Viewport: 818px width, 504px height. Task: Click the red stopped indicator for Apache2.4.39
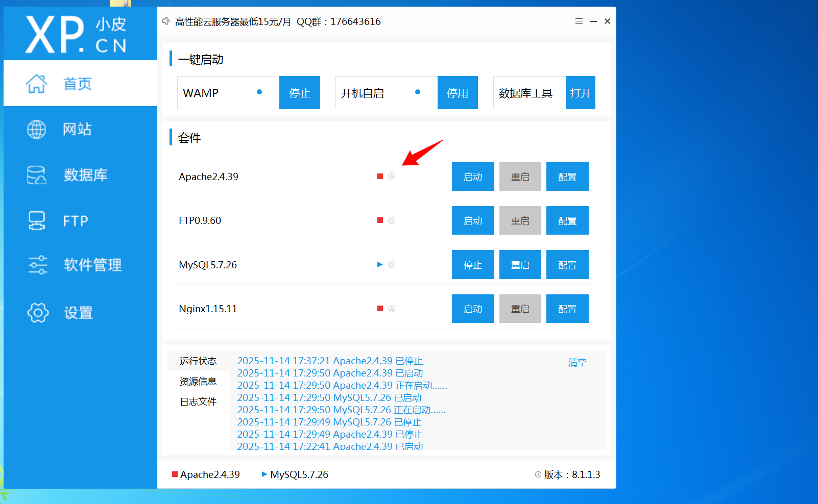[380, 177]
